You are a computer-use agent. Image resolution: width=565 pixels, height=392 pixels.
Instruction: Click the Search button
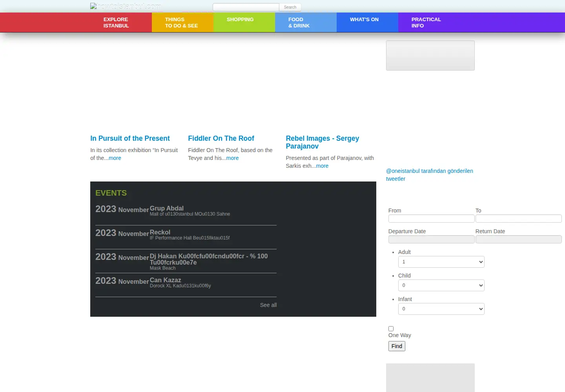290,7
